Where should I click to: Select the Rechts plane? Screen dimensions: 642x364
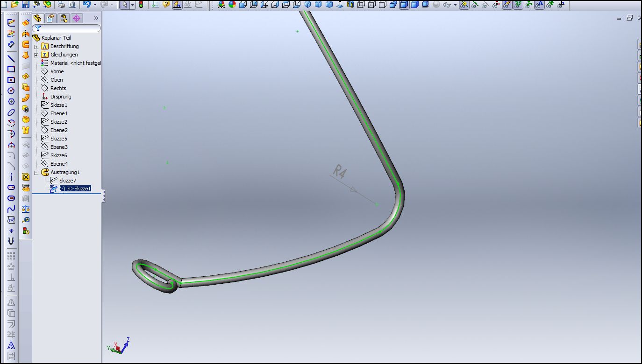pyautogui.click(x=58, y=88)
